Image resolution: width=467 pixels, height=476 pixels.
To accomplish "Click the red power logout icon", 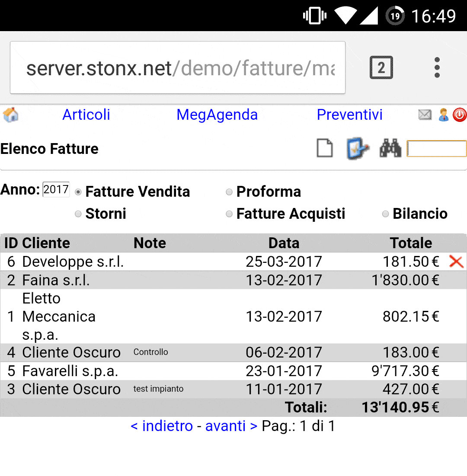I will [x=460, y=115].
